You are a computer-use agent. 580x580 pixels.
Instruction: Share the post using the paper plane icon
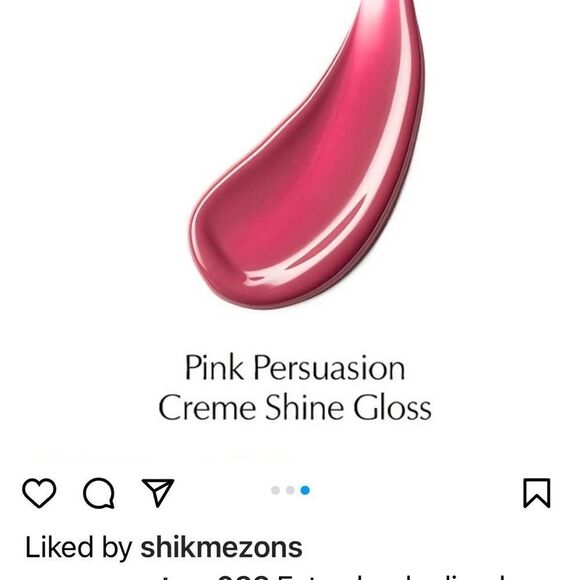point(158,493)
